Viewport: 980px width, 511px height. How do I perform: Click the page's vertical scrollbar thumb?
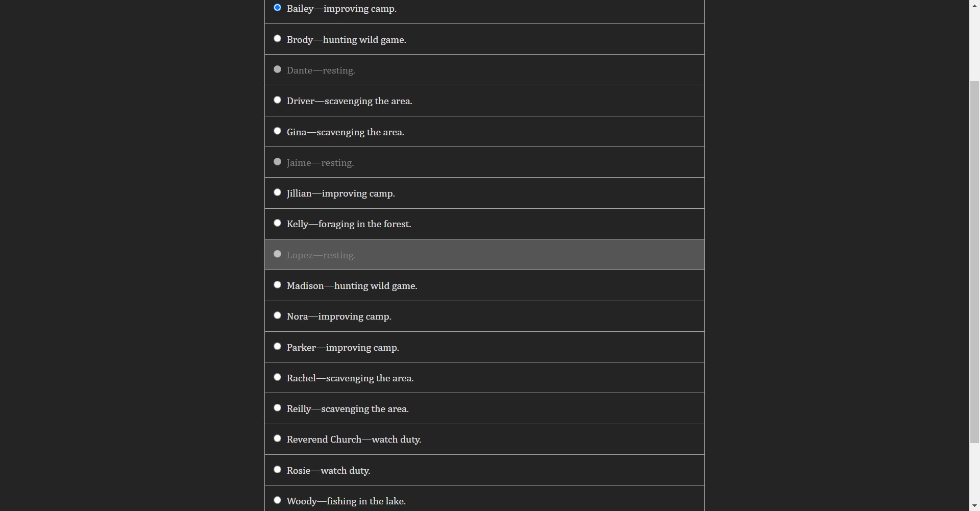pos(974,261)
